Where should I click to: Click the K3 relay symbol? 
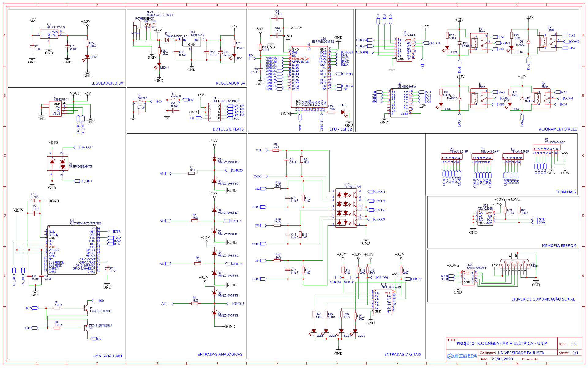[x=479, y=43]
